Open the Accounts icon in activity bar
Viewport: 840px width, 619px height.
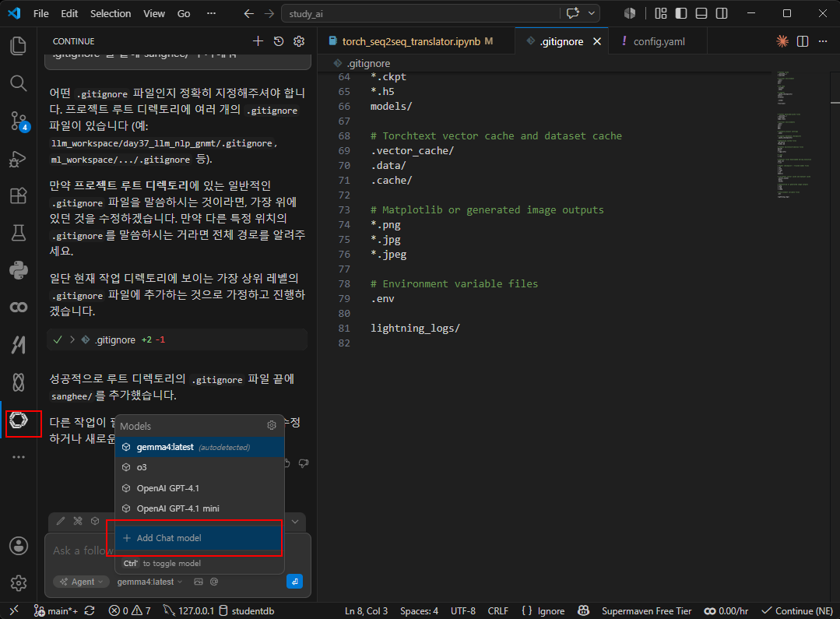pos(18,546)
